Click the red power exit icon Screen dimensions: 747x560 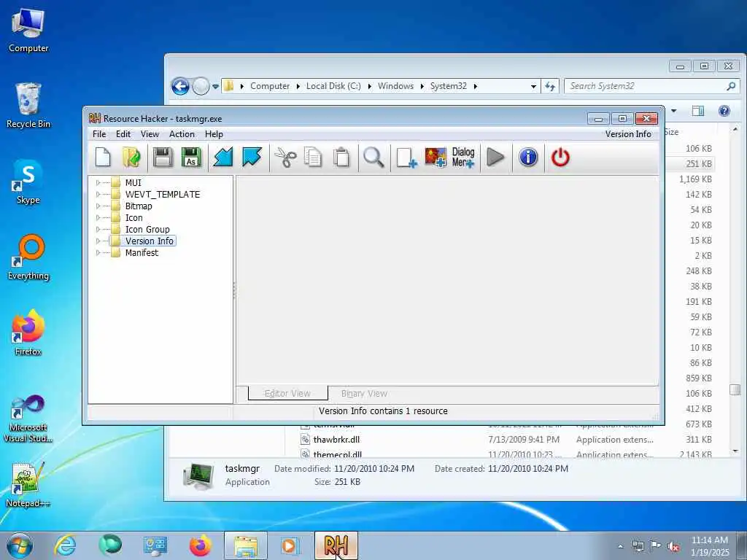(560, 157)
